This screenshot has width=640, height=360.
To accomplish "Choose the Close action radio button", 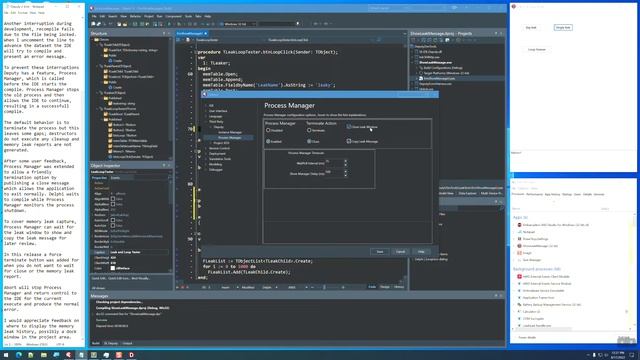I will point(309,141).
